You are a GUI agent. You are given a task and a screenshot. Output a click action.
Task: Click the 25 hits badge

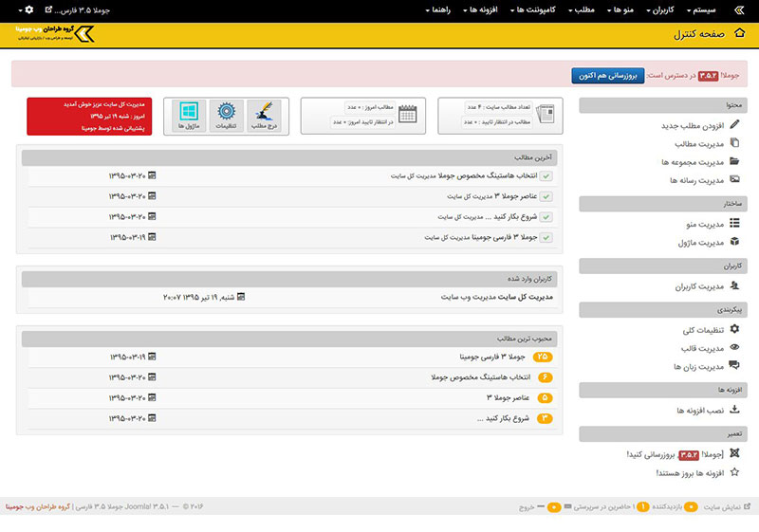543,357
